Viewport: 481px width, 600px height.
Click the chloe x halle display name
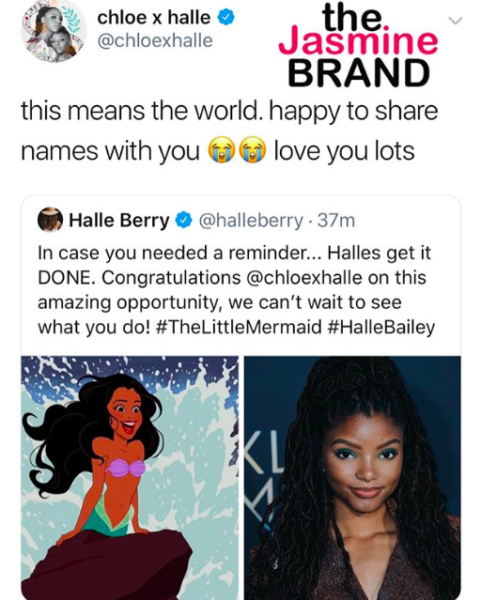[x=154, y=18]
